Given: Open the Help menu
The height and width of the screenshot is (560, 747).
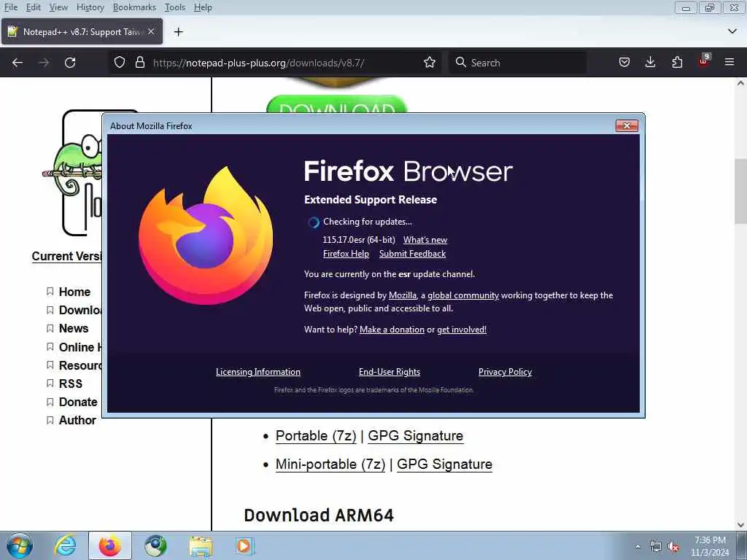Looking at the screenshot, I should [203, 7].
